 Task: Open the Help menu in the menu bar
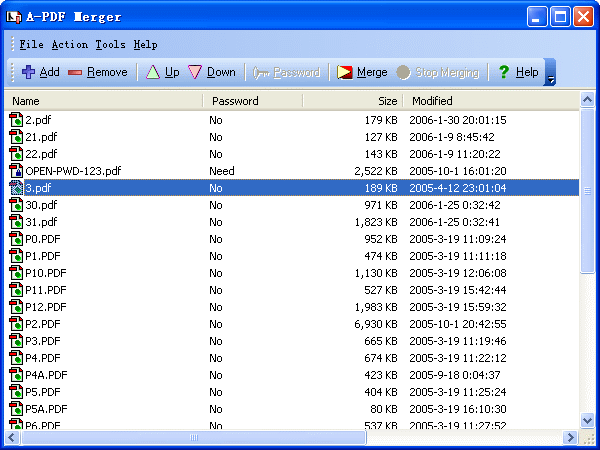click(x=145, y=45)
